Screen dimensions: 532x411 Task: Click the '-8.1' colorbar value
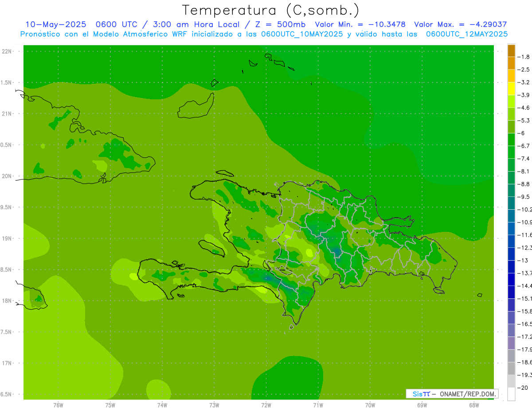coord(524,172)
